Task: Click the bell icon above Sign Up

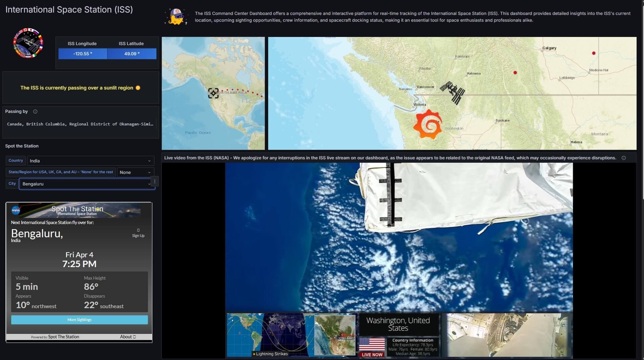Action: click(x=138, y=230)
